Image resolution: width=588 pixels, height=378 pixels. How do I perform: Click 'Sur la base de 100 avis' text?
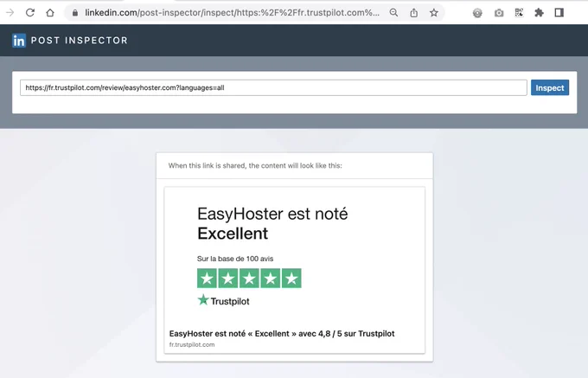click(x=235, y=259)
